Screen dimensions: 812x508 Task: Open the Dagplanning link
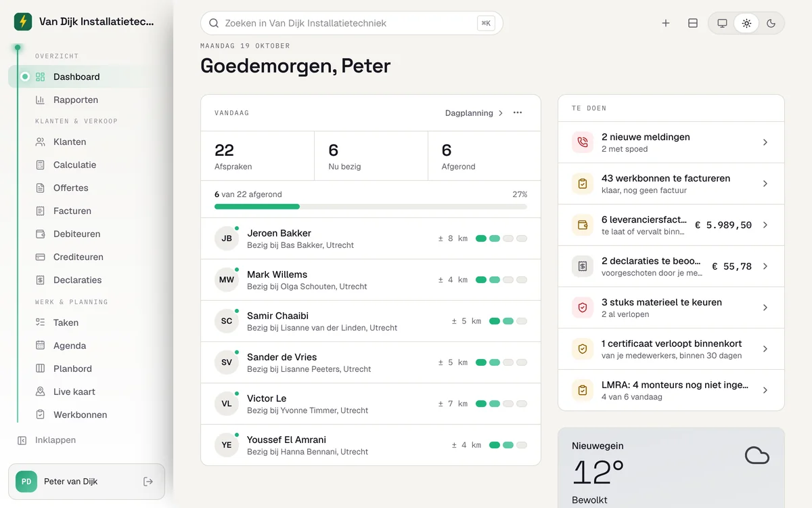tap(474, 113)
